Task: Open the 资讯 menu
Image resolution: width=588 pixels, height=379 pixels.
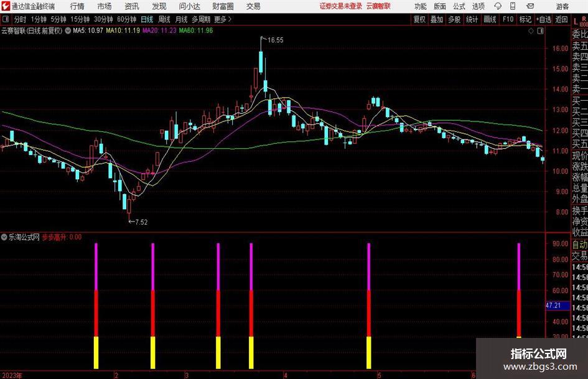Action: click(132, 6)
